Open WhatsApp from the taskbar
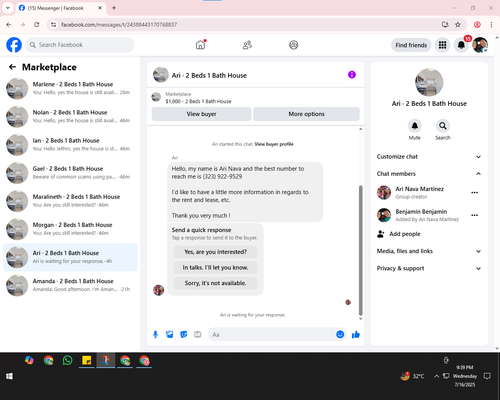 pyautogui.click(x=68, y=360)
